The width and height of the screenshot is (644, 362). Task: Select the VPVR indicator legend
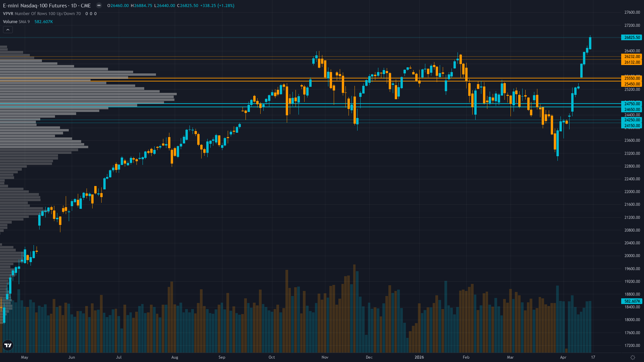click(x=42, y=14)
